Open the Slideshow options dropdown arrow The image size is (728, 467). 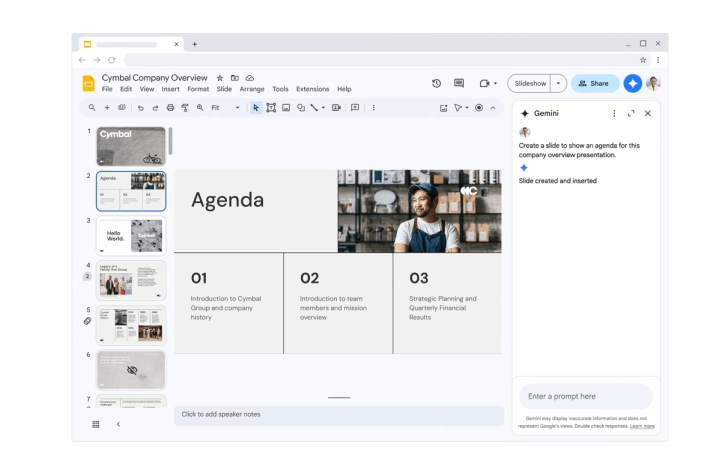click(x=559, y=84)
